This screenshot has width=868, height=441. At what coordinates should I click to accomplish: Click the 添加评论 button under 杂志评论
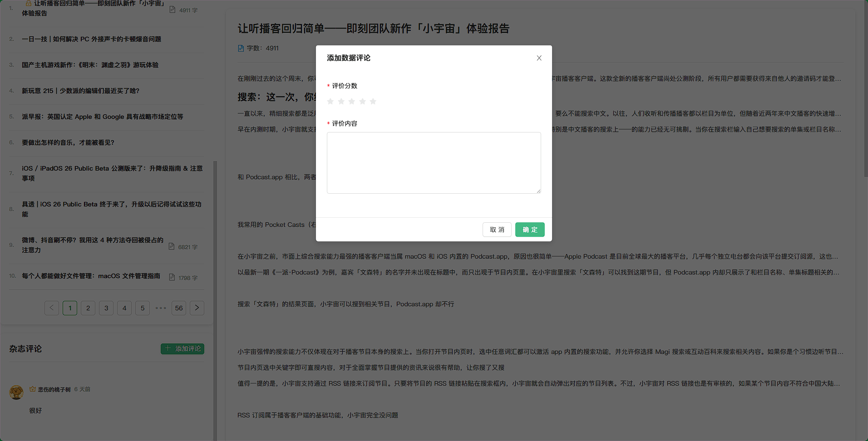pyautogui.click(x=182, y=348)
